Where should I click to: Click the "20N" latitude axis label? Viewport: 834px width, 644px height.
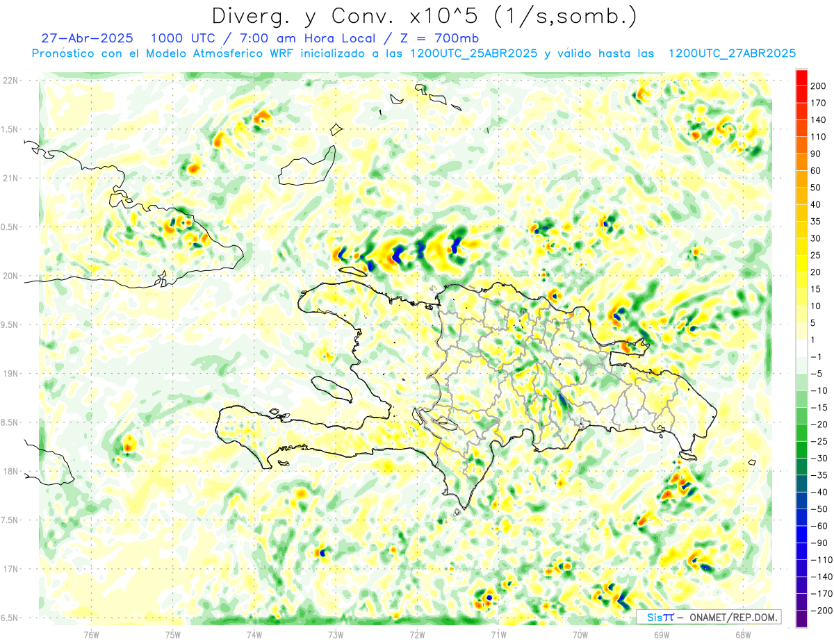pos(10,276)
